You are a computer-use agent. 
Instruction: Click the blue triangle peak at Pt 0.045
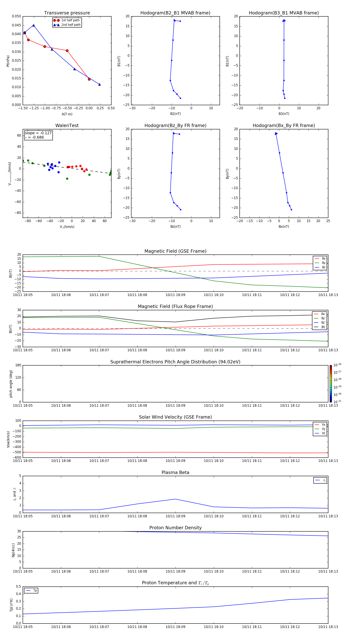[34, 25]
